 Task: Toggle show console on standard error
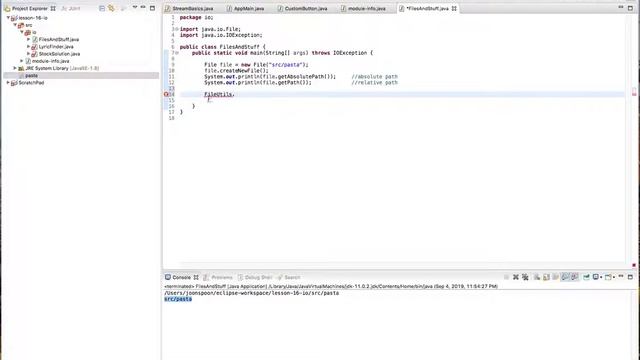click(x=575, y=277)
